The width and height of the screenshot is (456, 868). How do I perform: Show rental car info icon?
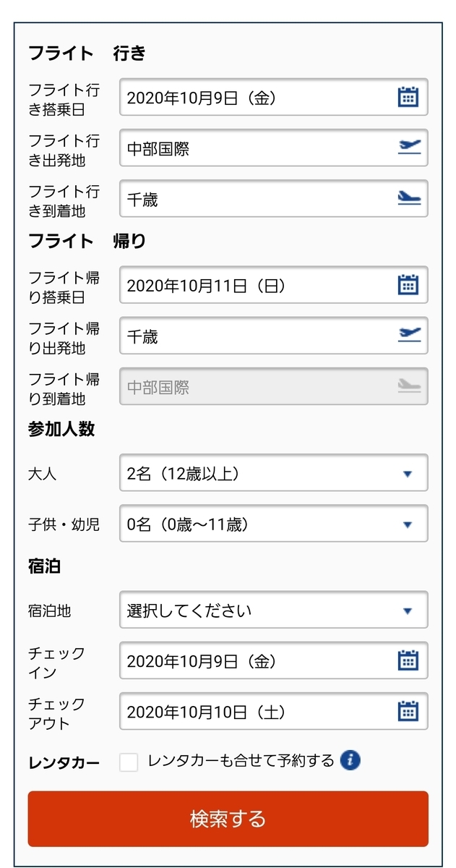pos(350,760)
